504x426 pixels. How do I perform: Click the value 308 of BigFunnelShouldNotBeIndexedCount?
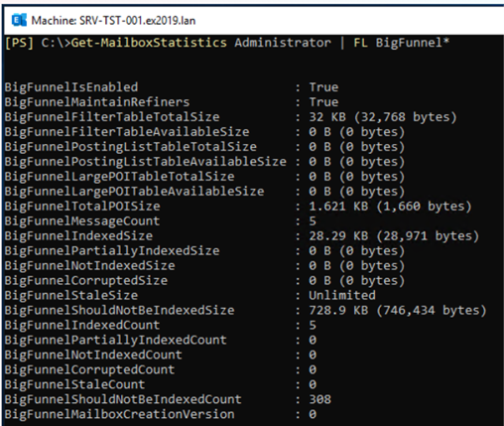[319, 399]
